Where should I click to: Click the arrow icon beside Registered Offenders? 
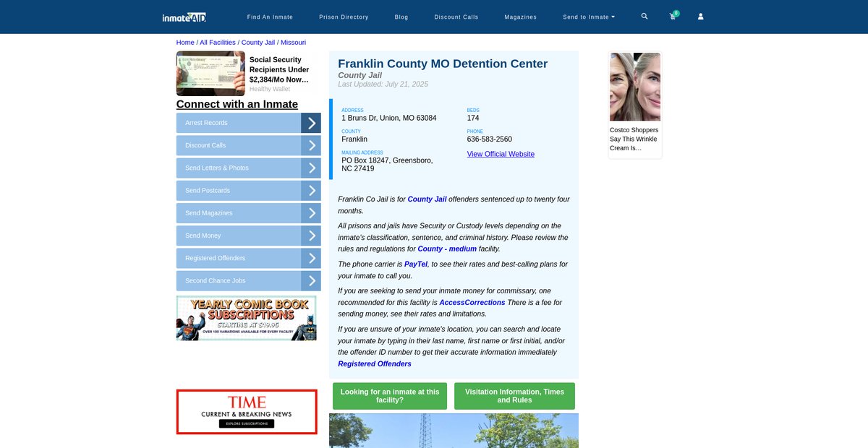pyautogui.click(x=311, y=258)
